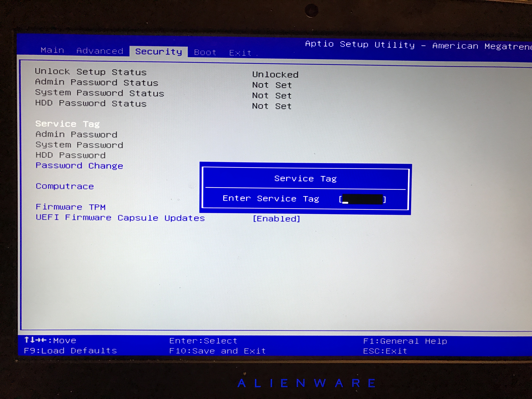Go to the Boot tab
The width and height of the screenshot is (532, 399).
tap(205, 52)
